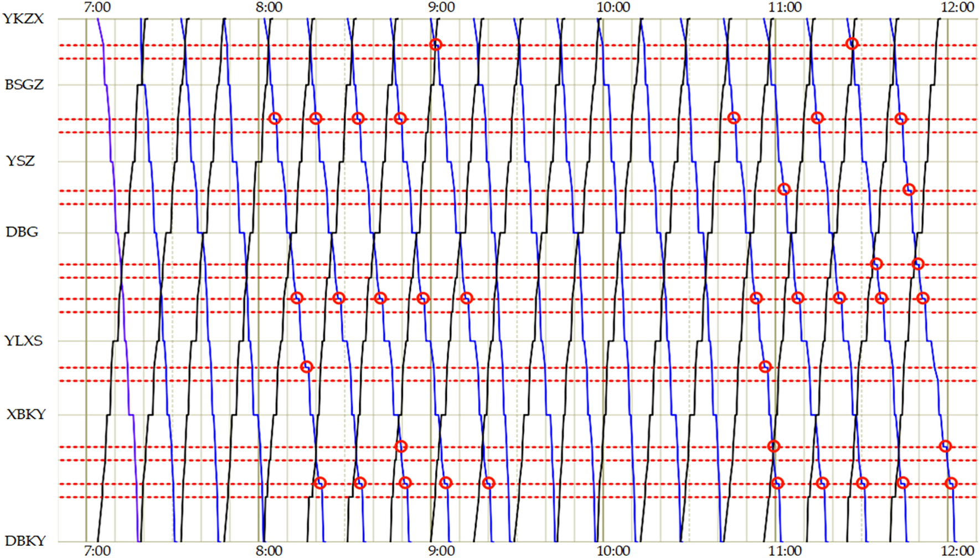Click the circled stop near 8:20 above YLXS

pos(306,366)
